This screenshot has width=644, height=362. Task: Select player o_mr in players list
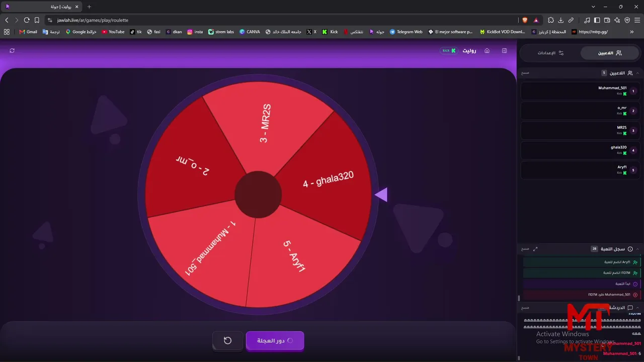[580, 111]
